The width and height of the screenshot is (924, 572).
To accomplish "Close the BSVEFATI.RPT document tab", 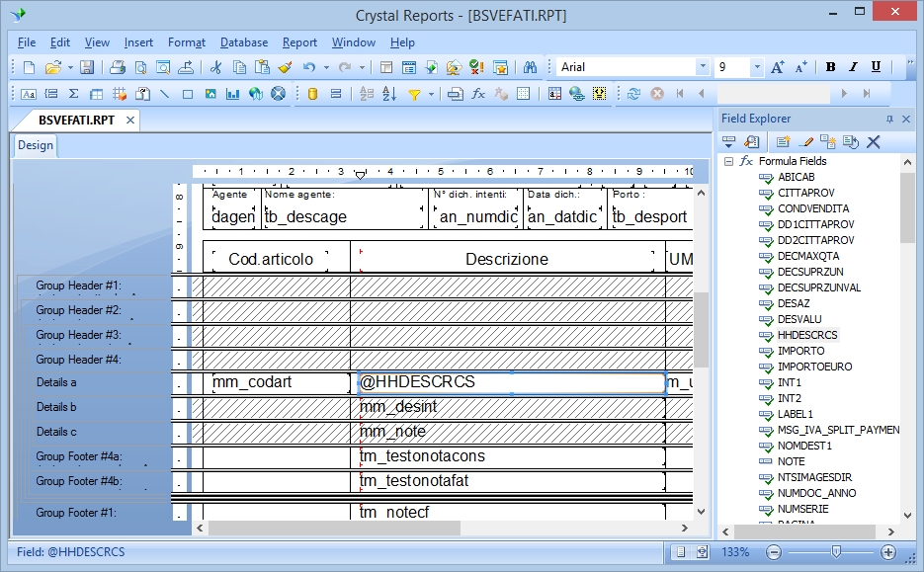I will 129,120.
